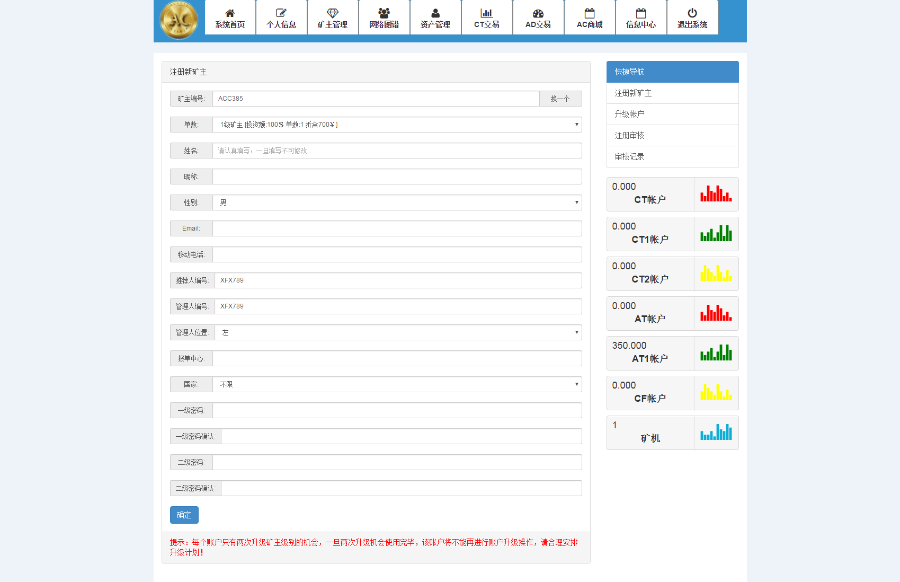Click into the 报单中心 input field

coord(397,358)
